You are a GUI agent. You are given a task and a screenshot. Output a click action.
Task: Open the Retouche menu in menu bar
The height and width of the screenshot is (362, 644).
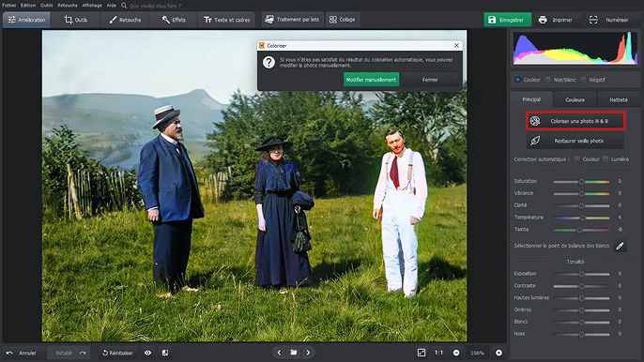pyautogui.click(x=68, y=6)
